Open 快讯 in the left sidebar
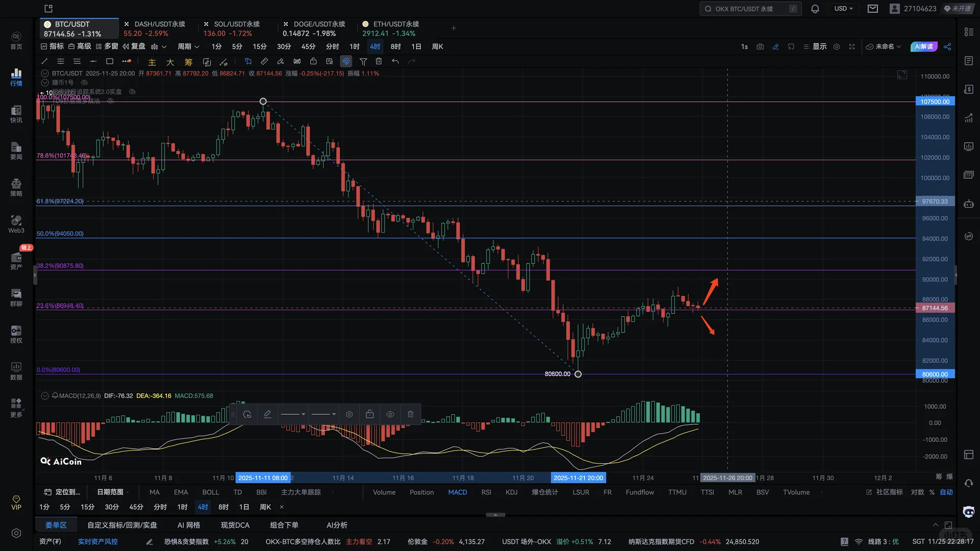The width and height of the screenshot is (980, 551). (16, 114)
